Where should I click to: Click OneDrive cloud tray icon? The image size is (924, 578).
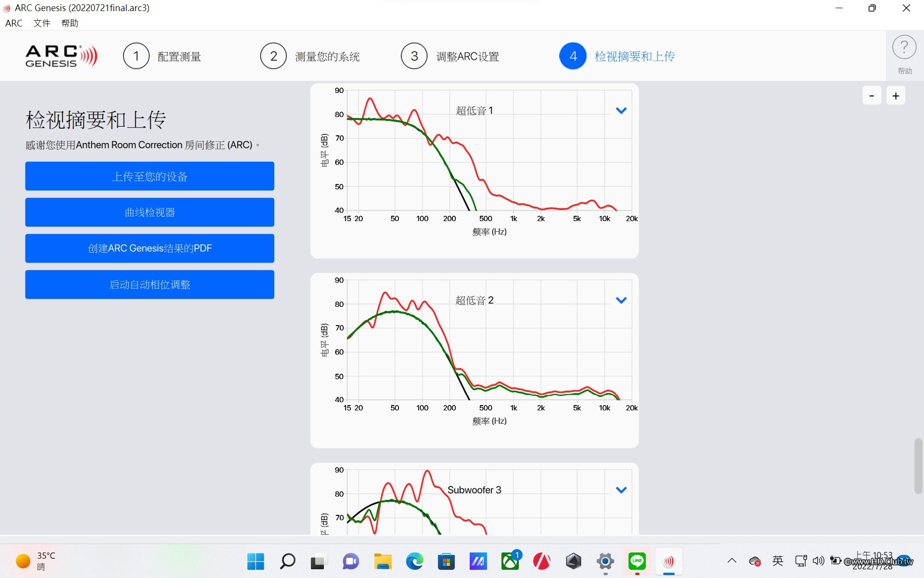pos(755,561)
